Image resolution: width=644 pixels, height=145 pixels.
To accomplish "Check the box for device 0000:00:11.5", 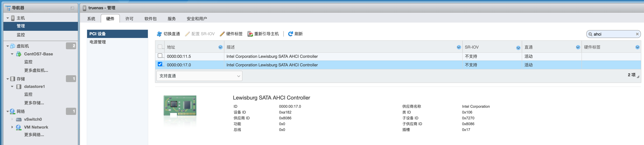I will [x=160, y=56].
